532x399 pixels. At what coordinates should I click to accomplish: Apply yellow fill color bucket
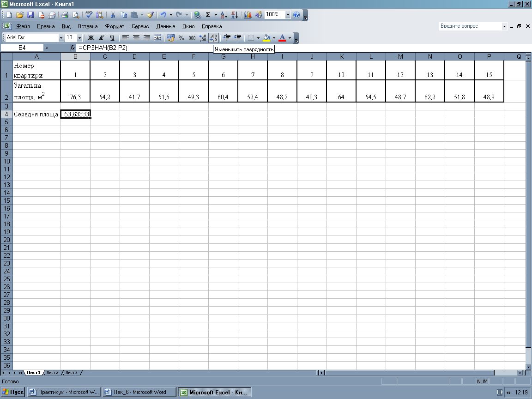pyautogui.click(x=266, y=38)
